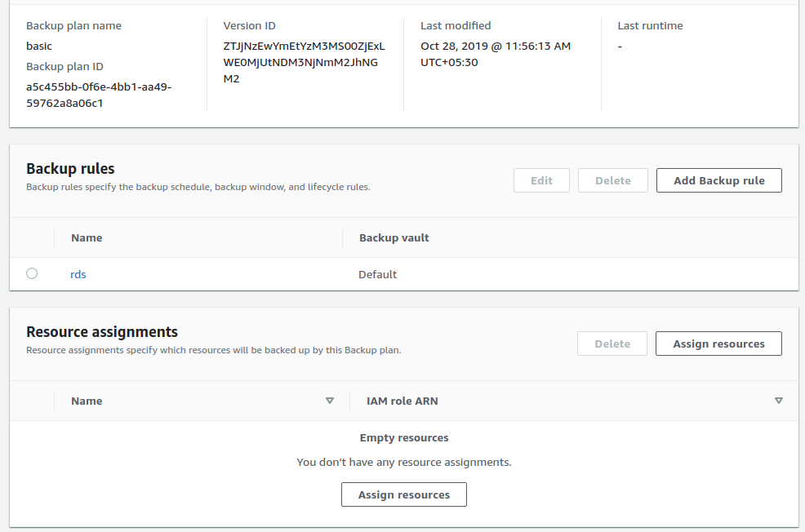Click the Resource assignments section heading
805x532 pixels.
point(102,332)
